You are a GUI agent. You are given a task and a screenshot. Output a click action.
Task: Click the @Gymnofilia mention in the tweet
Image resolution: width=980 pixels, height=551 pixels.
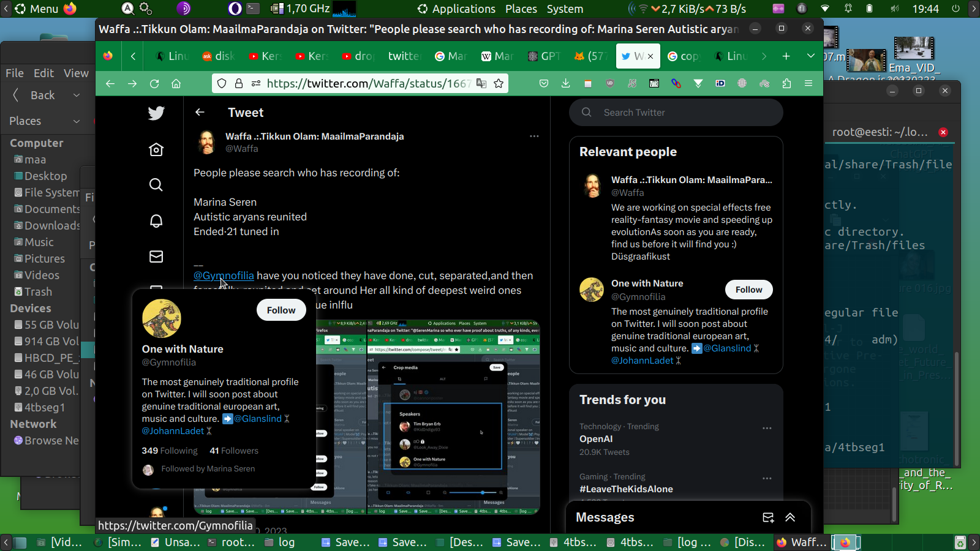click(x=224, y=275)
